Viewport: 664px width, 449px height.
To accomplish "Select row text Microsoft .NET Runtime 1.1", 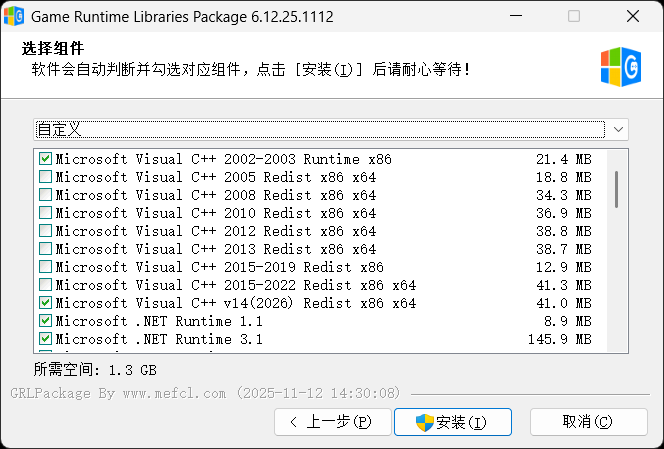I will (159, 321).
